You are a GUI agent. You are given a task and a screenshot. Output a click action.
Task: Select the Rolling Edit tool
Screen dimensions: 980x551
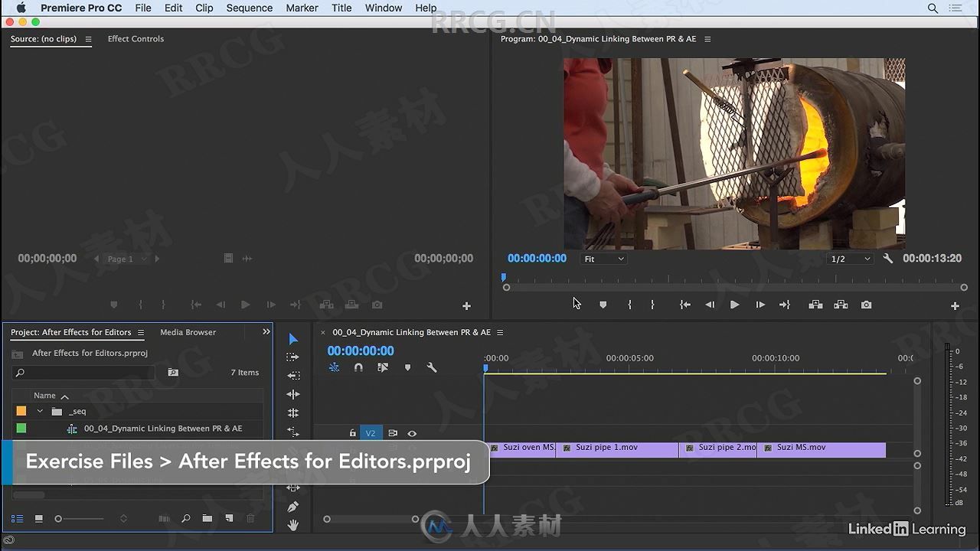point(293,412)
